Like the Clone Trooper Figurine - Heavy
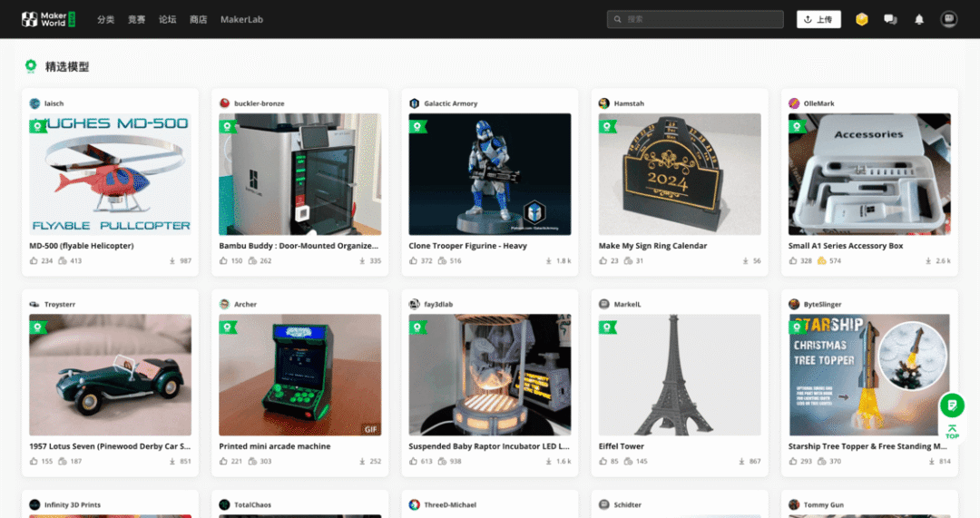980x518 pixels. click(x=413, y=260)
